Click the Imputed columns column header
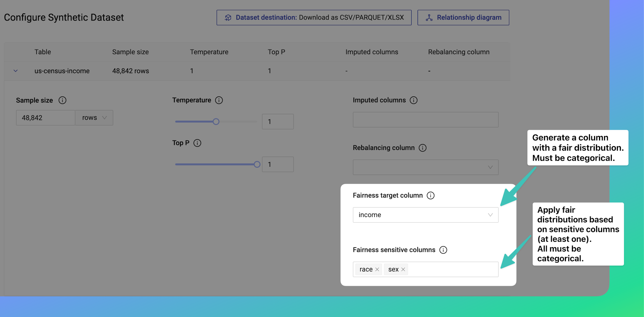This screenshot has height=317, width=644. (x=372, y=52)
